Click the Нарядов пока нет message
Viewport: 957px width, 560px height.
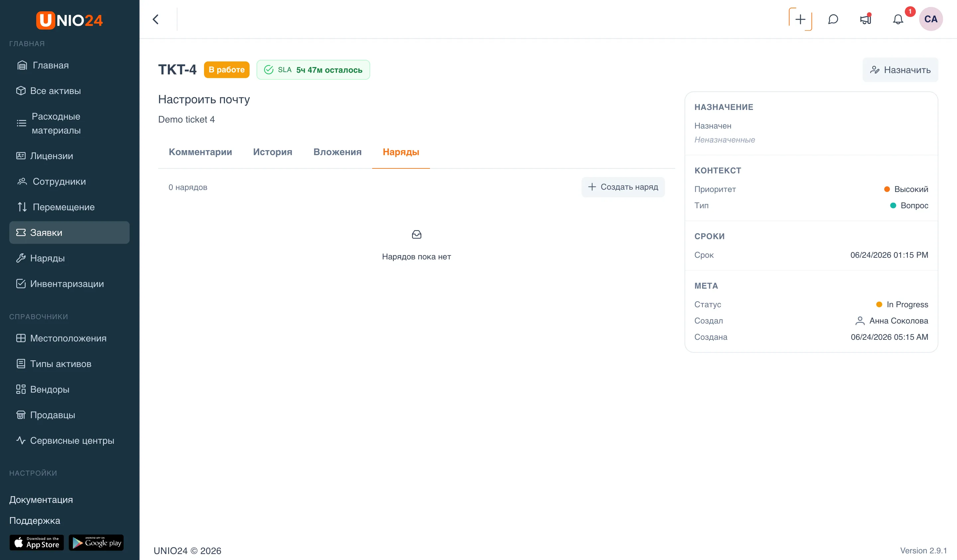pos(417,257)
